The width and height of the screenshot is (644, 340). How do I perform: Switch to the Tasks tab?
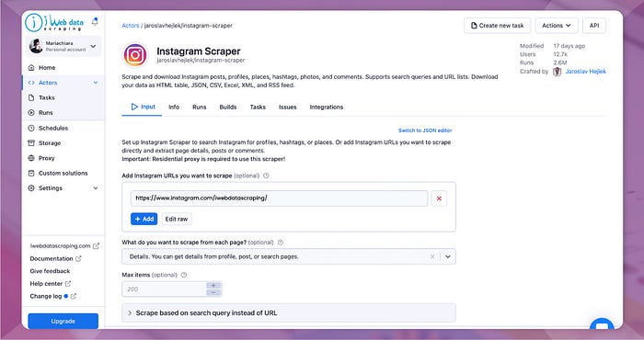(258, 107)
